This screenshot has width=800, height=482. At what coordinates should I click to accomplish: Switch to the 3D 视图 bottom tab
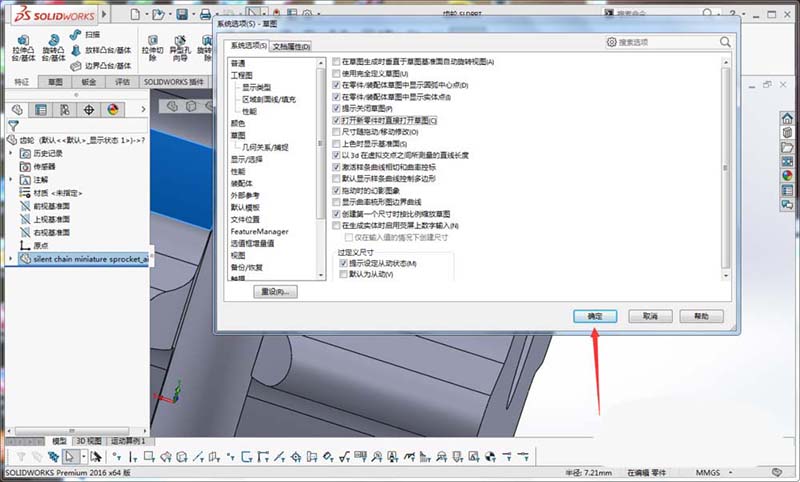[88, 441]
